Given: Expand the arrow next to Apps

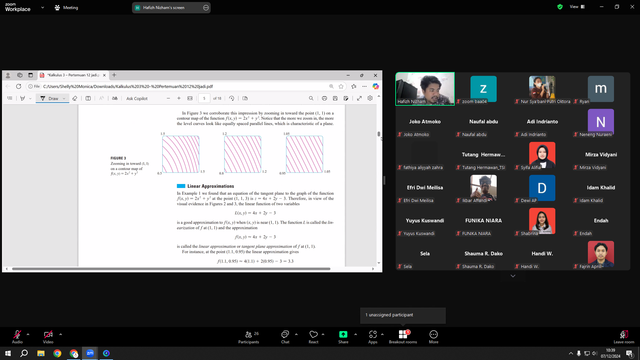Looking at the screenshot, I should (x=382, y=334).
